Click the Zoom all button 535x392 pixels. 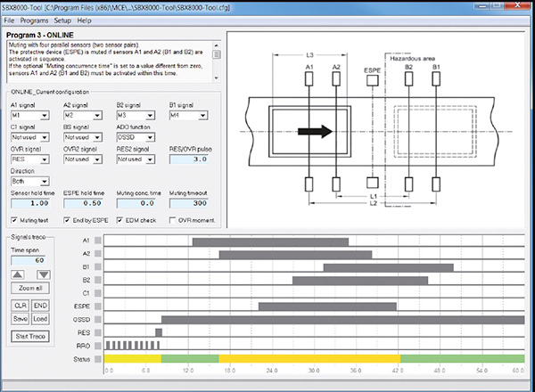[30, 288]
